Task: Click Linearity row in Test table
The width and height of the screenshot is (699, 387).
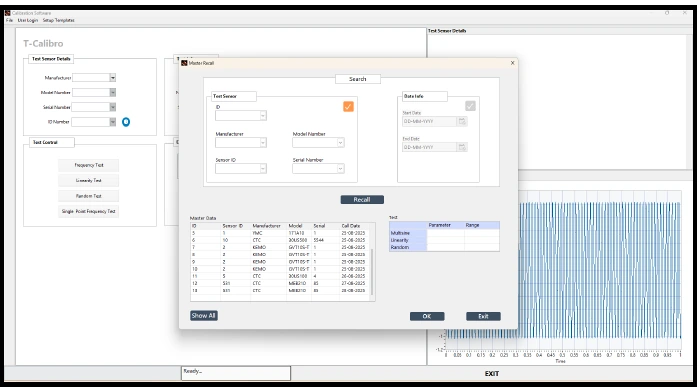Action: 444,240
